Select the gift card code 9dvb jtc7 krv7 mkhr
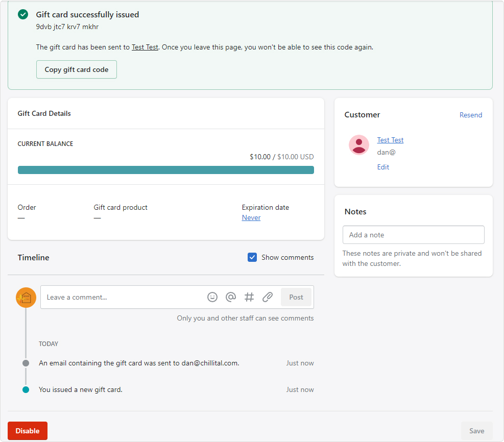The height and width of the screenshot is (442, 504). pyautogui.click(x=67, y=27)
